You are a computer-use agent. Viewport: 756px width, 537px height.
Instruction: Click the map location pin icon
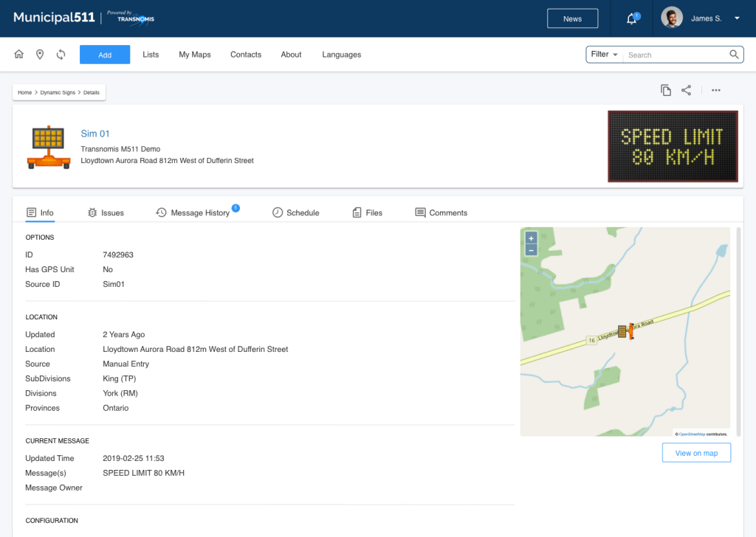pyautogui.click(x=40, y=55)
